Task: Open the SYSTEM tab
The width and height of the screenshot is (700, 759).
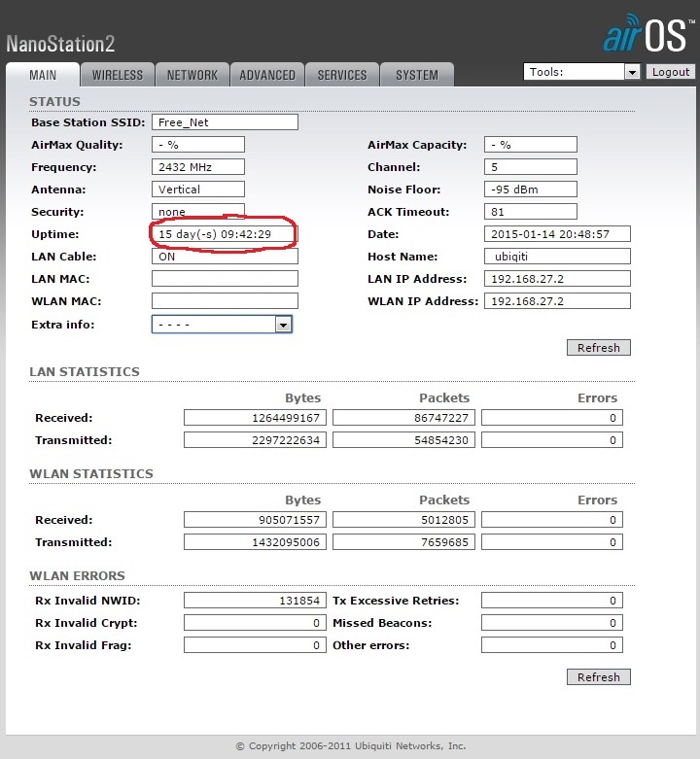Action: [417, 75]
